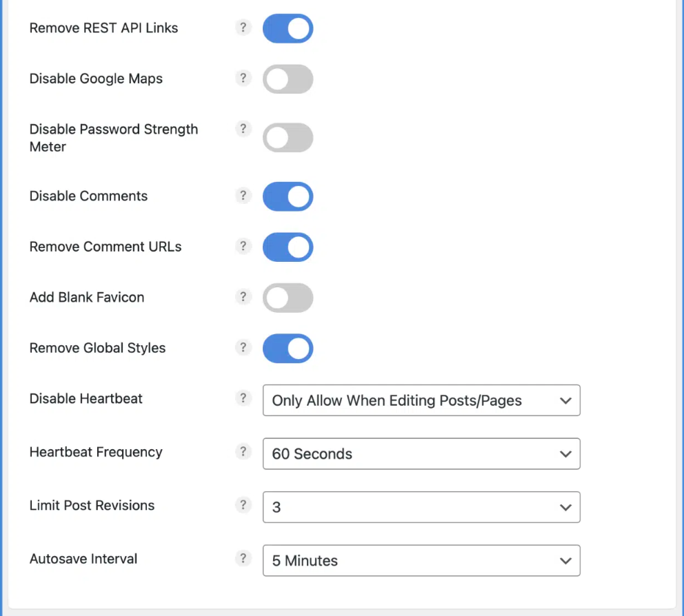
Task: Toggle off Remove Global Styles
Action: (288, 348)
